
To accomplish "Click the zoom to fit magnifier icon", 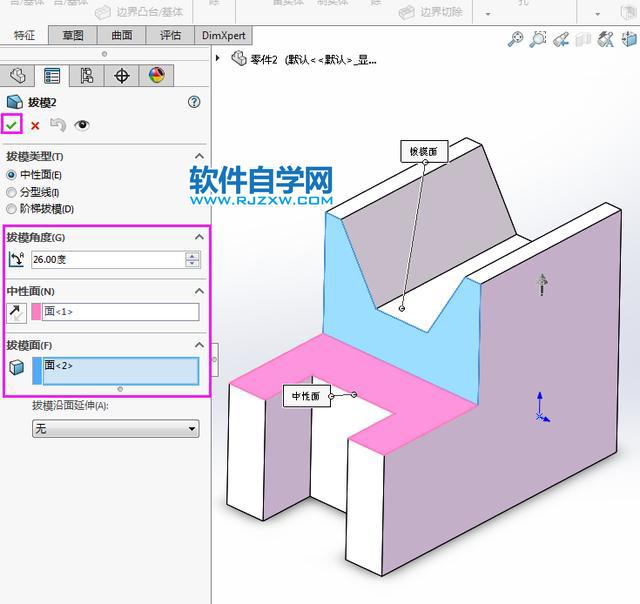I will point(515,39).
